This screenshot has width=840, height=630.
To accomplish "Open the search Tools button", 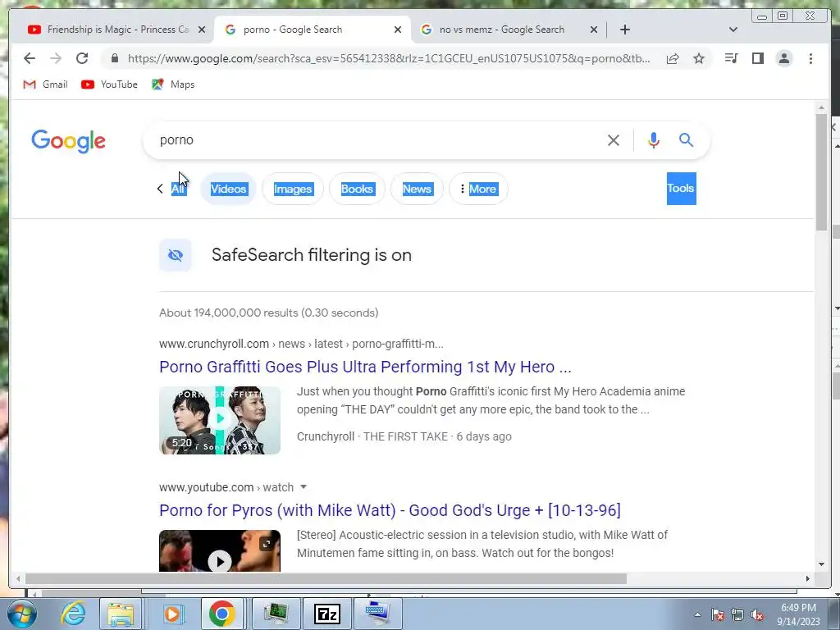I will (x=681, y=189).
